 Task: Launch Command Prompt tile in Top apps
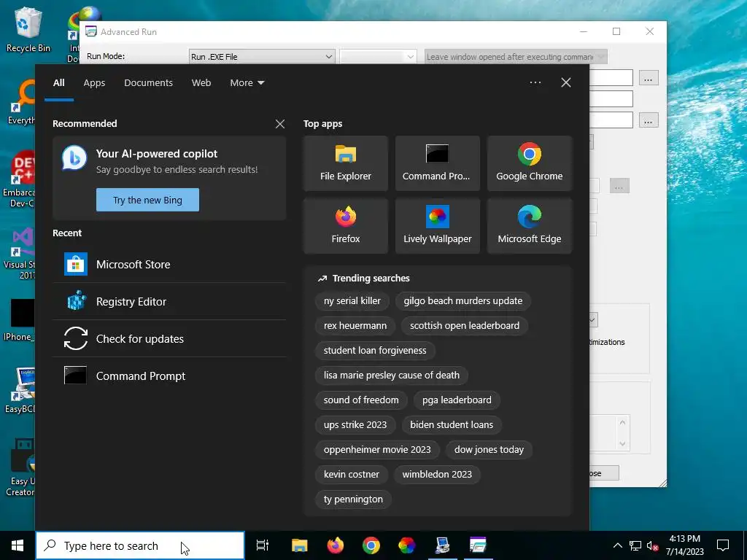(438, 163)
